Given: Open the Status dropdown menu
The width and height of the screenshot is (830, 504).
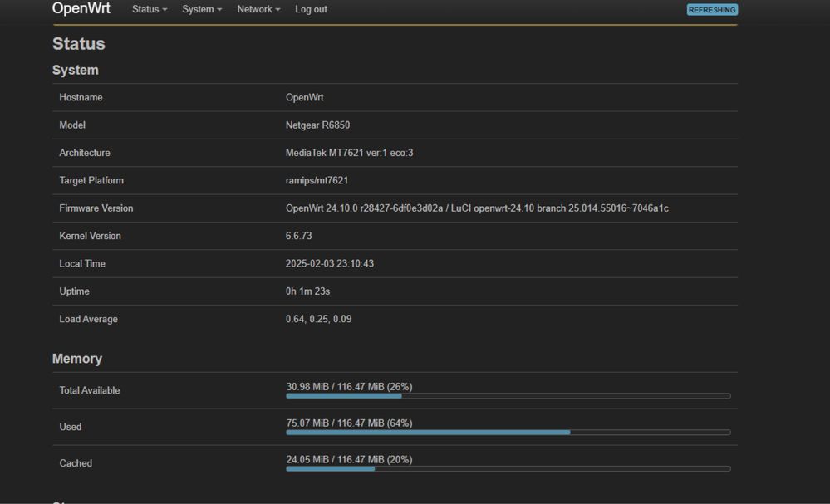Looking at the screenshot, I should click(x=150, y=9).
